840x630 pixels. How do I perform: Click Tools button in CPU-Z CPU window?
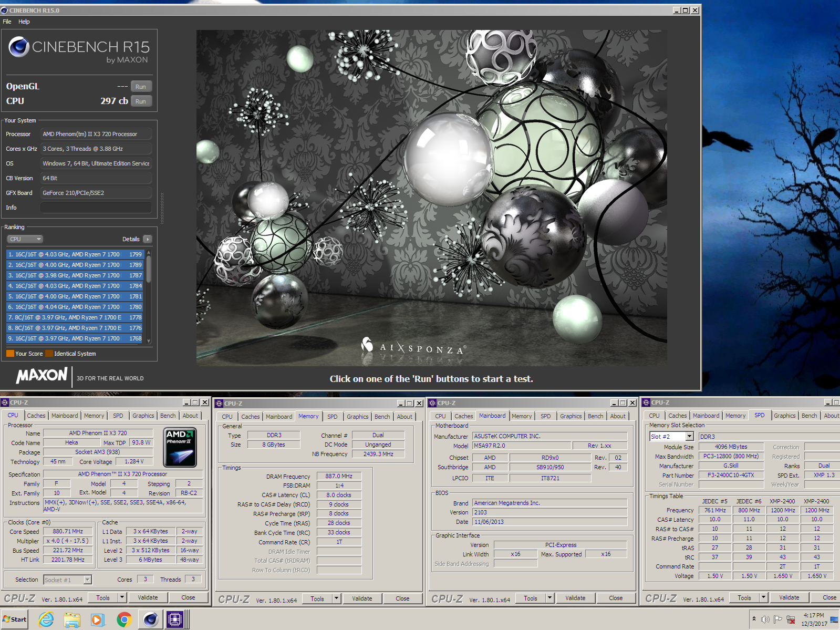[103, 597]
